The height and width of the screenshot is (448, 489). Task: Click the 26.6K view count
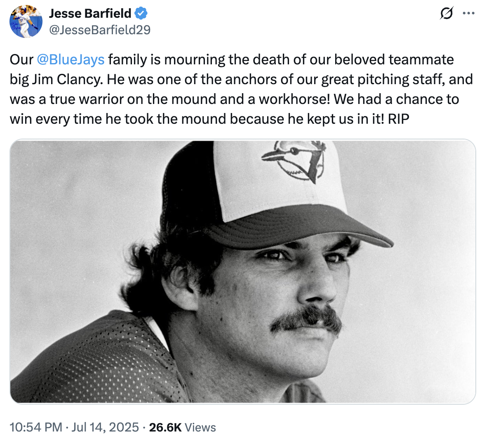pos(165,427)
